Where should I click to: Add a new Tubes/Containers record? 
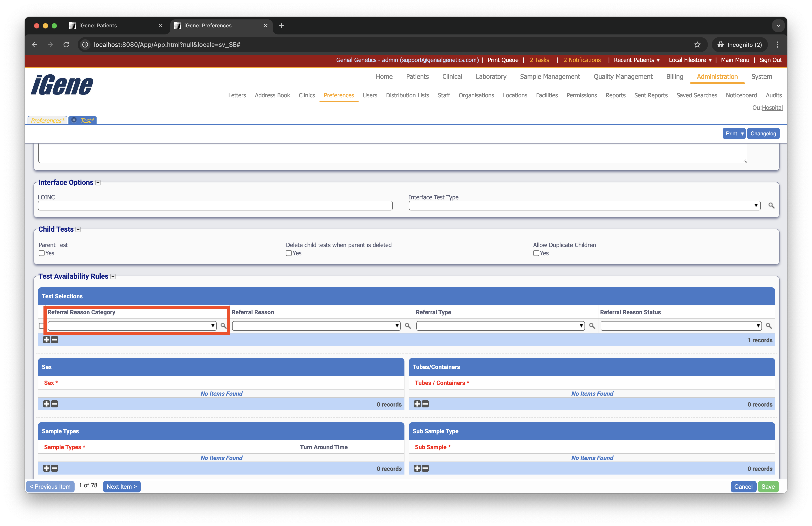click(x=417, y=404)
